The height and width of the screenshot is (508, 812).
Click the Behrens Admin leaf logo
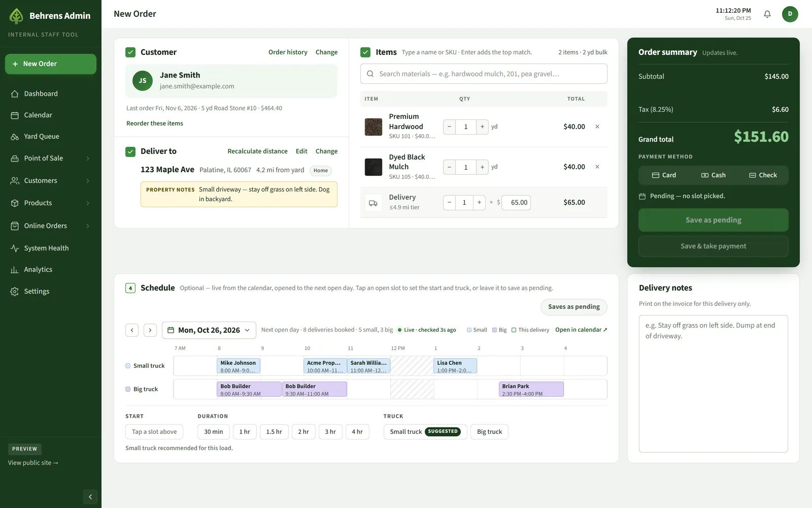[16, 16]
